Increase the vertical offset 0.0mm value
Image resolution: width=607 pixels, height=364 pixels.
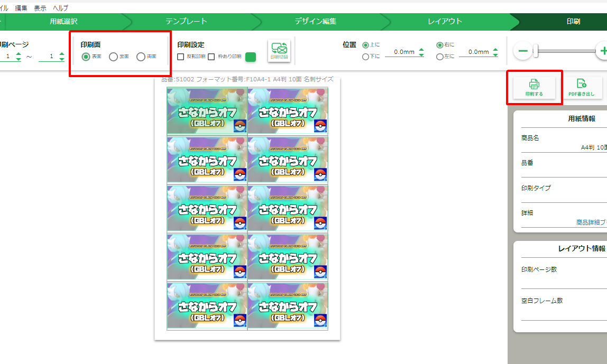point(421,50)
